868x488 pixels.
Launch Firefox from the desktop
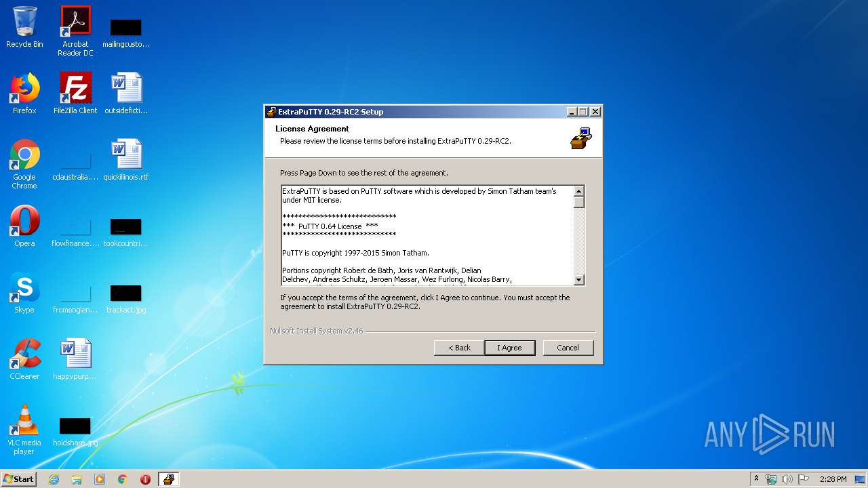click(x=24, y=94)
